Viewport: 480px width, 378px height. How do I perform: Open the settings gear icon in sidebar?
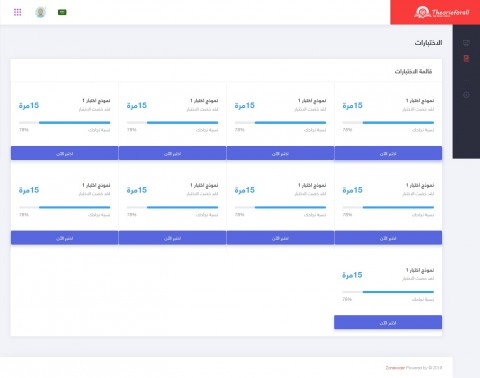click(x=466, y=95)
